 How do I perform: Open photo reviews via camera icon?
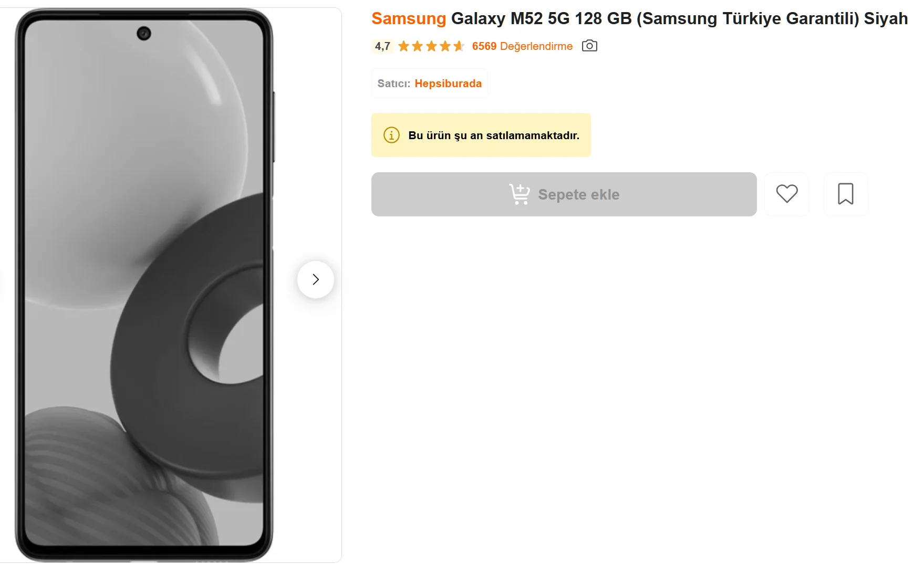coord(589,46)
